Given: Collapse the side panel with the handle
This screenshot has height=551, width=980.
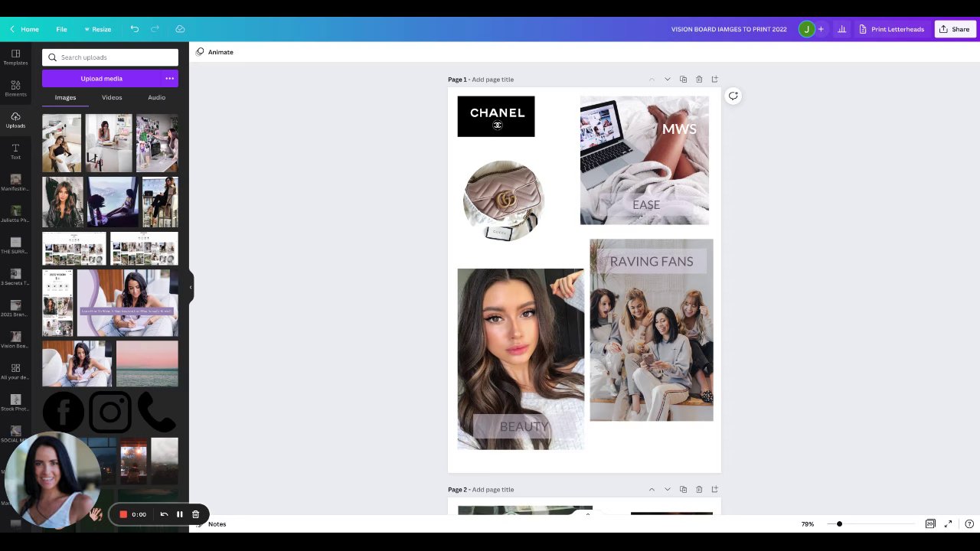Looking at the screenshot, I should (x=191, y=287).
